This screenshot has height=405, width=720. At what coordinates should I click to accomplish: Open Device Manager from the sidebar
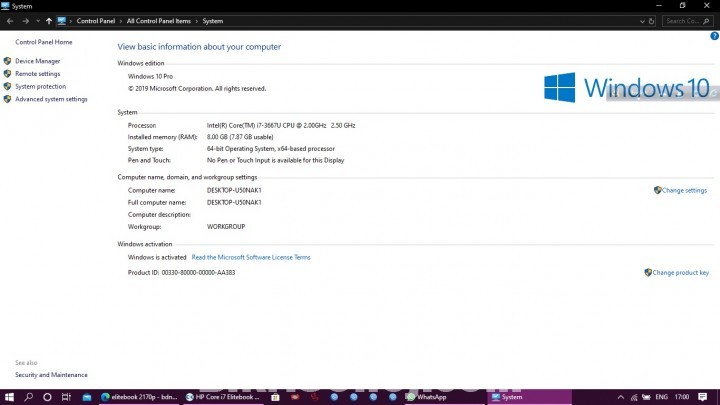pos(38,61)
